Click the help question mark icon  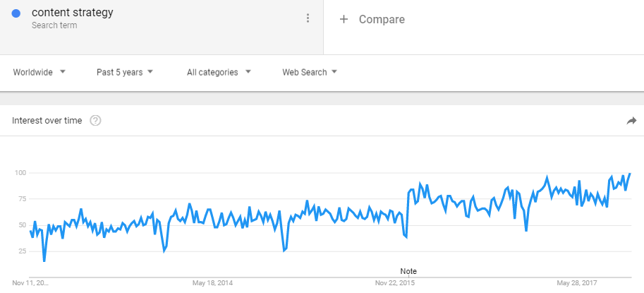[x=95, y=121]
